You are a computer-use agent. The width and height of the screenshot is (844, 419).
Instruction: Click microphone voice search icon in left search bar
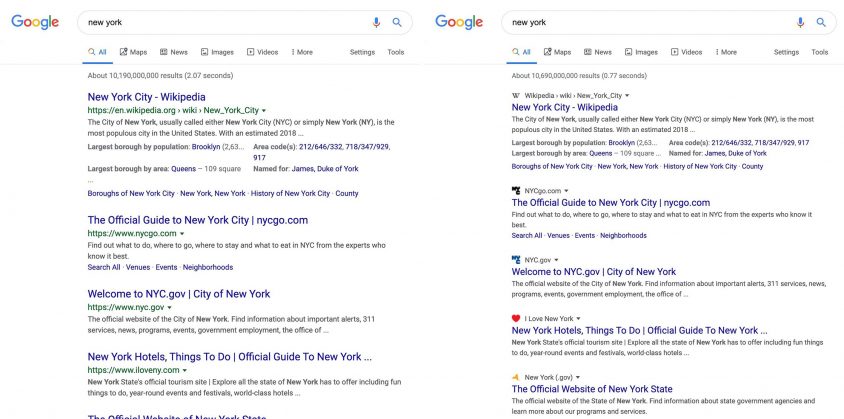click(376, 22)
